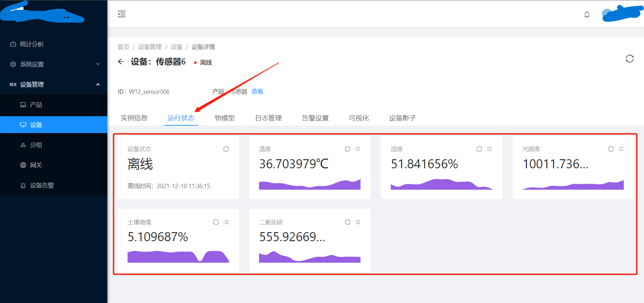This screenshot has width=644, height=303.
Task: Click the 分组 group icon in sidebar
Action: [x=23, y=145]
